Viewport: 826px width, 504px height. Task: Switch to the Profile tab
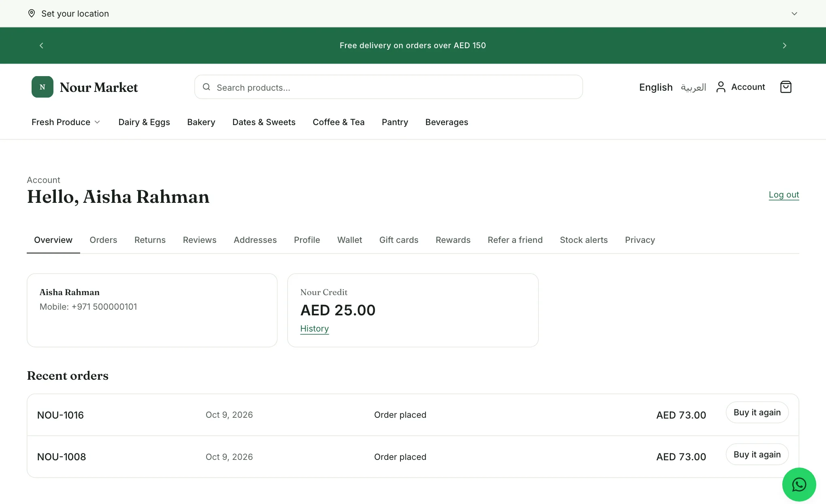[x=307, y=240]
